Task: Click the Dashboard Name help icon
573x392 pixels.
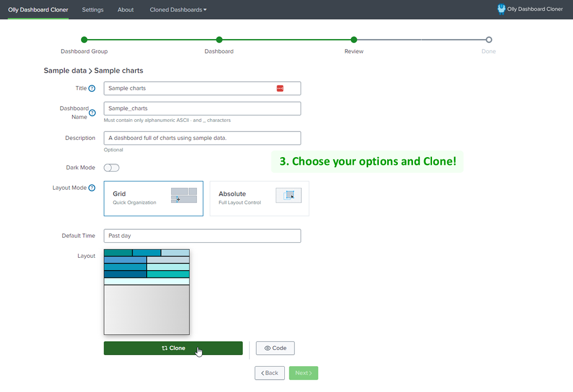Action: [92, 113]
